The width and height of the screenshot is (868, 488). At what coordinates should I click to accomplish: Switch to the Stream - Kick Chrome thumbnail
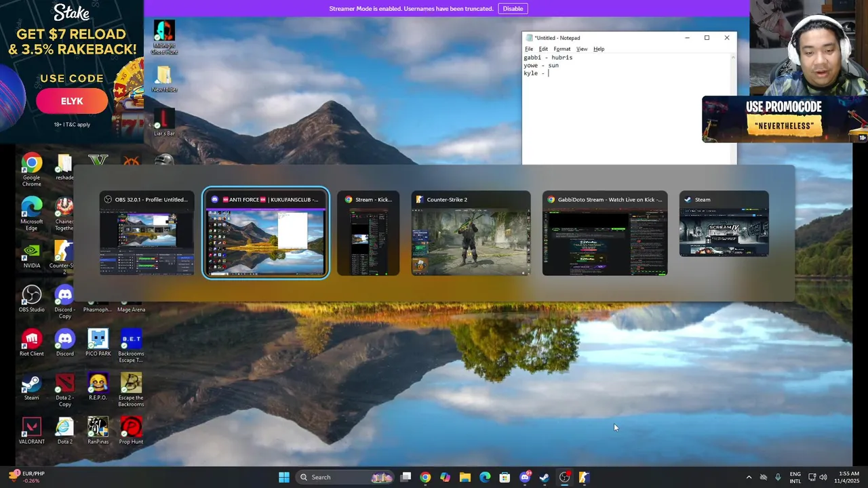[368, 234]
